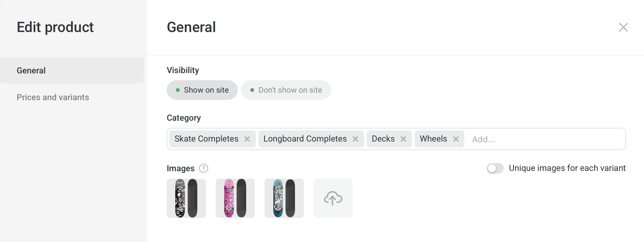Open the Images help question mark
The width and height of the screenshot is (644, 242).
[x=204, y=168]
